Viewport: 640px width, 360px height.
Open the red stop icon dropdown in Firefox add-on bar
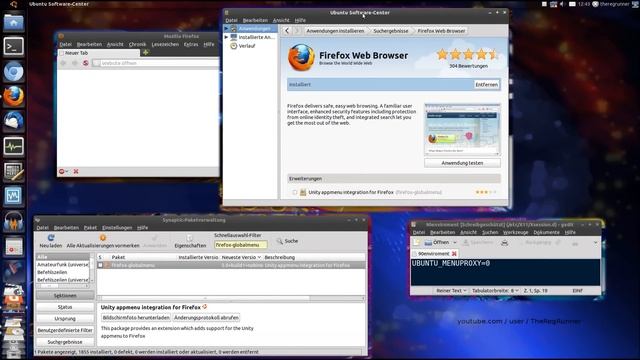click(67, 171)
